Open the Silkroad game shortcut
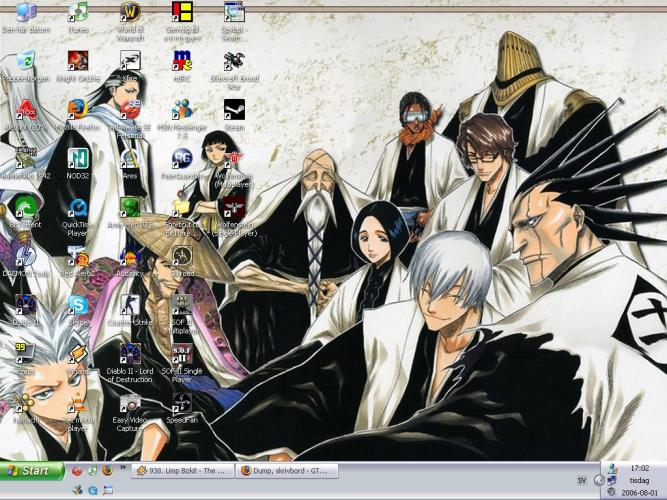 (182, 261)
